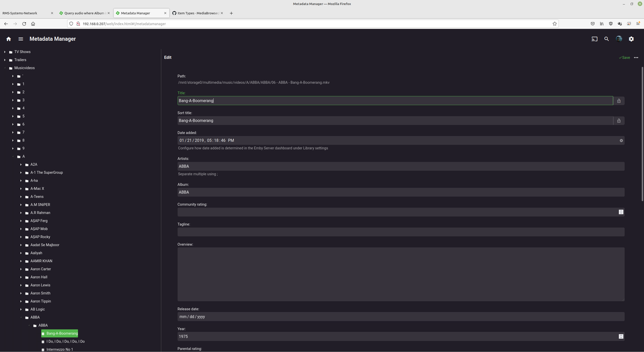Expand the Aaron Carter folder
Image resolution: width=644 pixels, height=352 pixels.
tap(21, 269)
